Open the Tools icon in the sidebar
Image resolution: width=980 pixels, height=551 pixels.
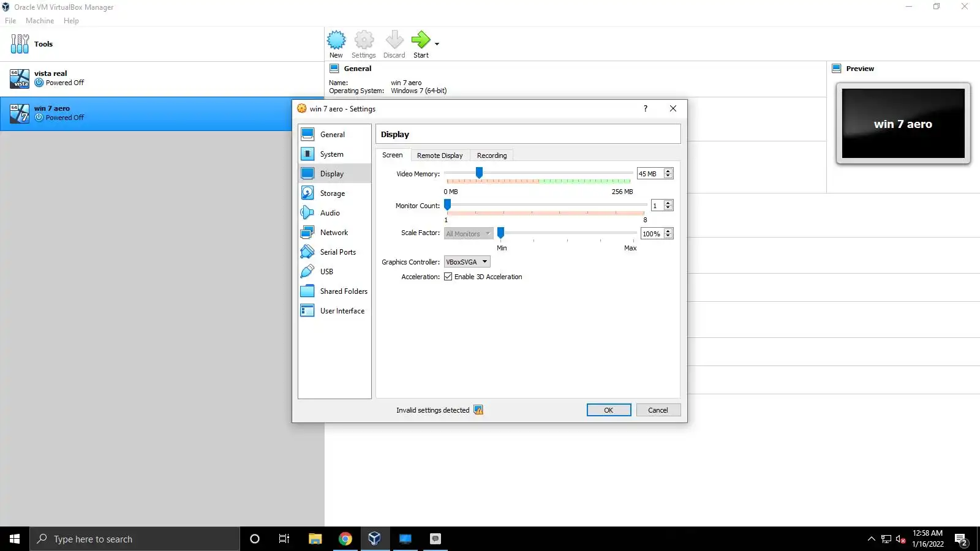[x=20, y=44]
